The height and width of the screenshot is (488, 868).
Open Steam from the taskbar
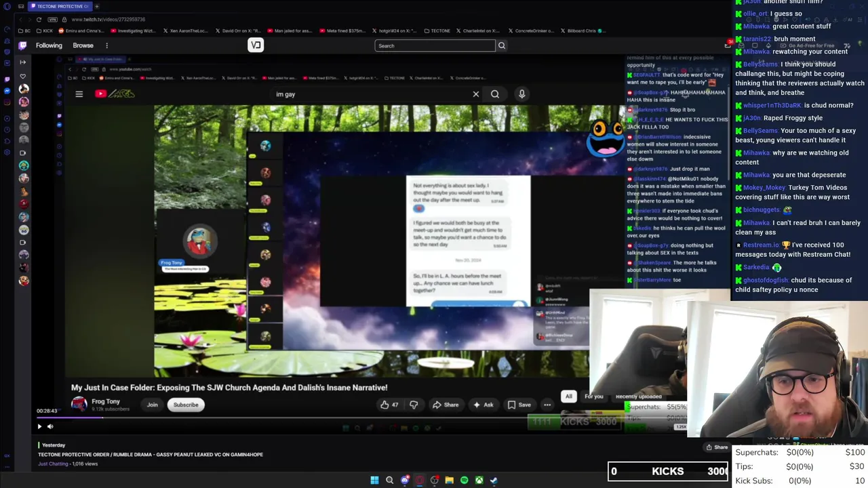494,480
